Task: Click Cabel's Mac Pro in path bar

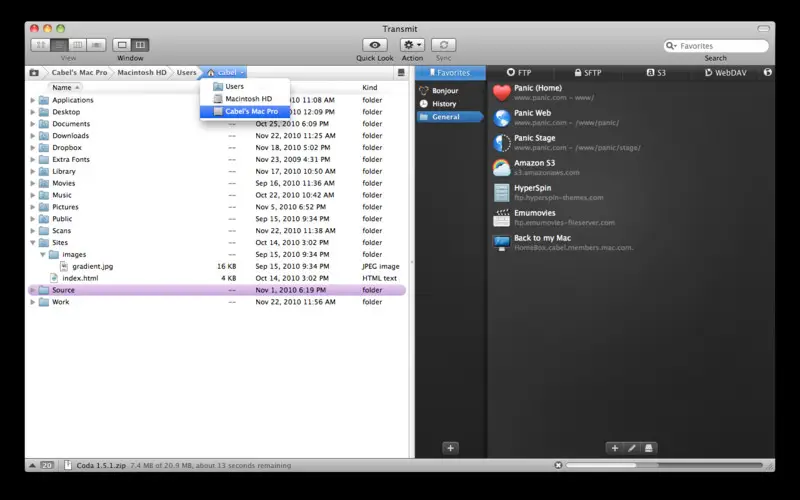Action: coord(79,72)
